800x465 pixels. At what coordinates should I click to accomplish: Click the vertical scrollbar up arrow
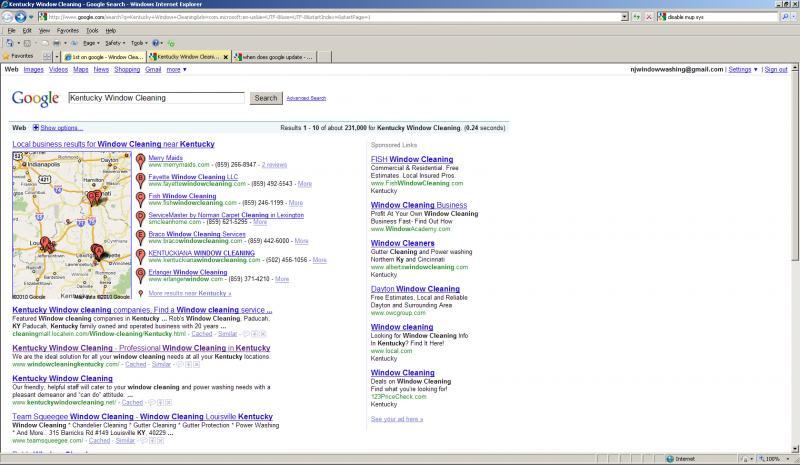point(795,68)
